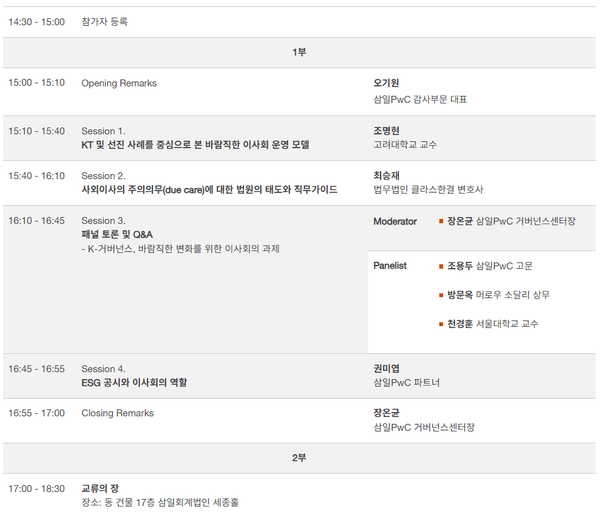Image resolution: width=600 pixels, height=516 pixels.
Task: Click the 교류의 장 heading
Action: click(100, 488)
